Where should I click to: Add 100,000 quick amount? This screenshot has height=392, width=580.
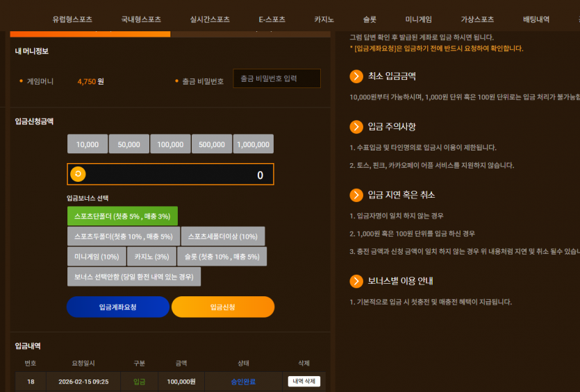tap(170, 144)
